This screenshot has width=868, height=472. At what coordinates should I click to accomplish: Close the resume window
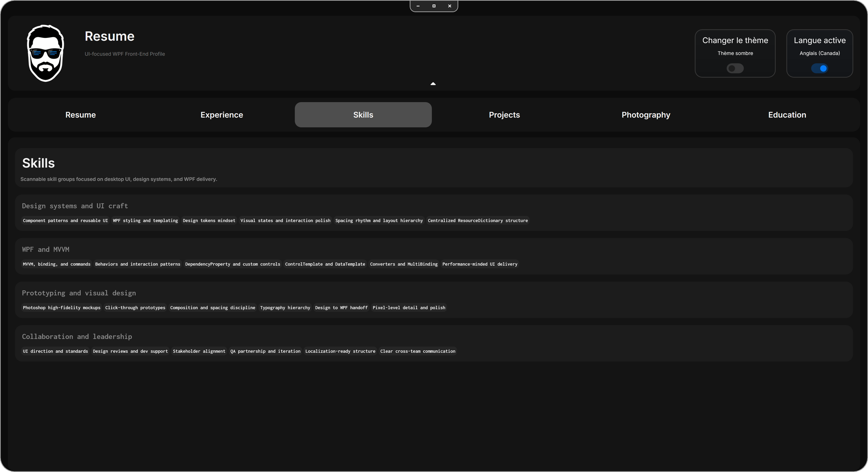449,6
